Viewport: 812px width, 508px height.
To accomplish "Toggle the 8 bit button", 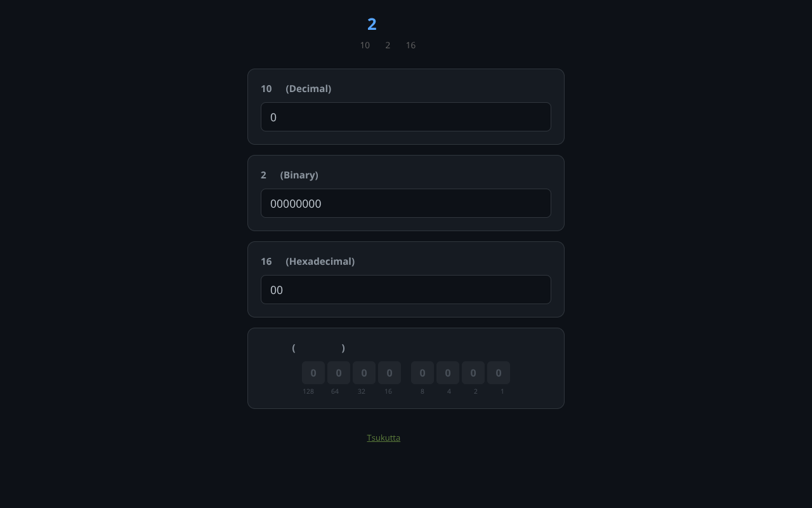I will click(x=422, y=373).
